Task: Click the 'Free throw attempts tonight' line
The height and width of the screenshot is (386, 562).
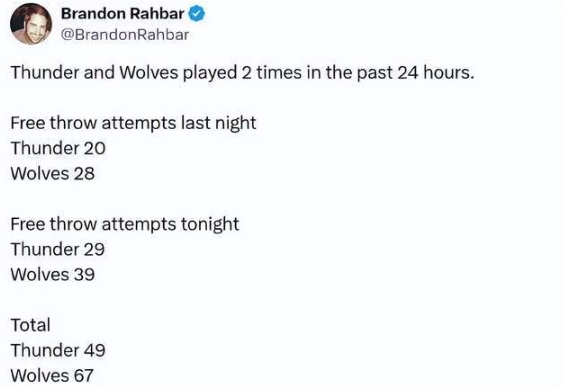Action: pos(125,225)
